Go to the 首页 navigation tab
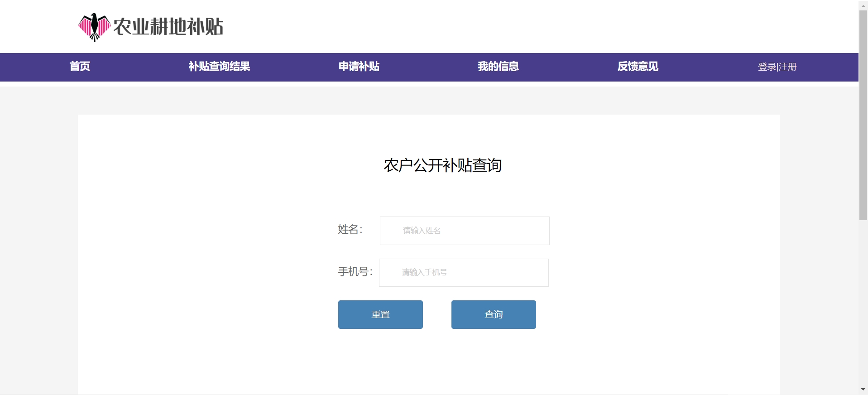The image size is (868, 395). tap(80, 67)
